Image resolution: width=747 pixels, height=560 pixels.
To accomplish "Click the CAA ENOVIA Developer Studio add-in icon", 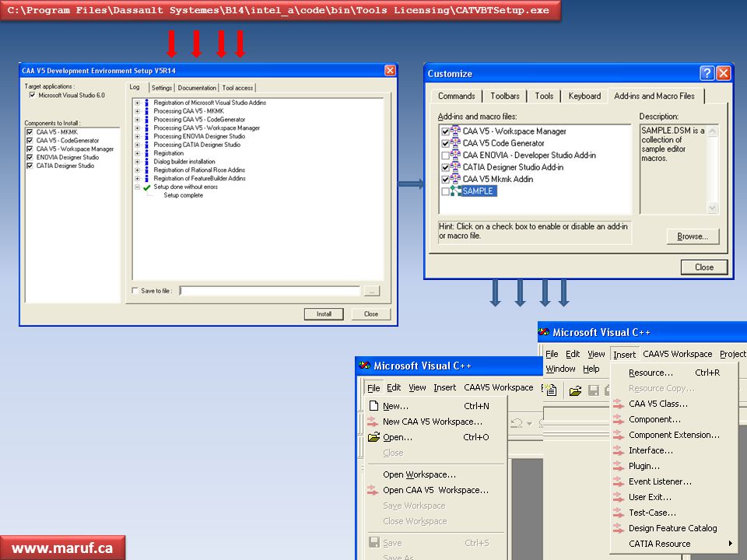I will tap(456, 155).
